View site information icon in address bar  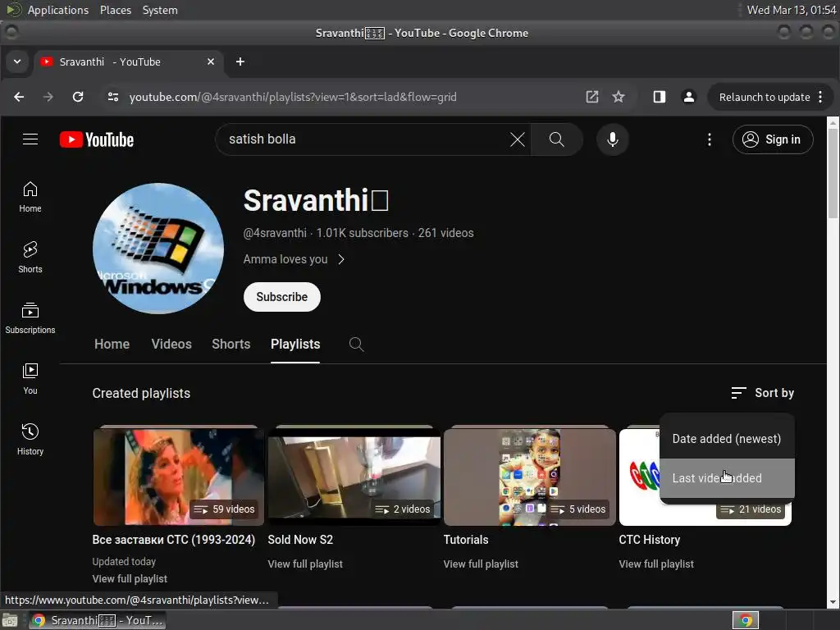point(113,97)
